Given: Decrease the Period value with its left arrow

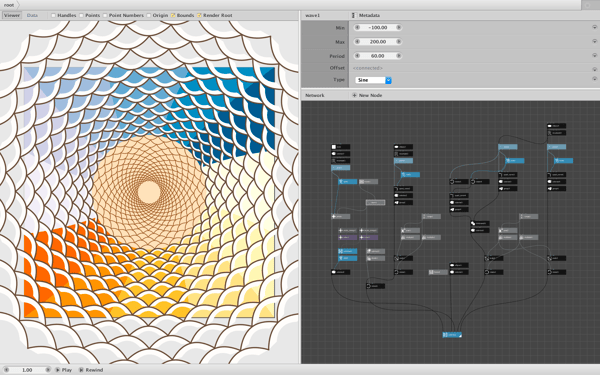Looking at the screenshot, I should (x=357, y=56).
